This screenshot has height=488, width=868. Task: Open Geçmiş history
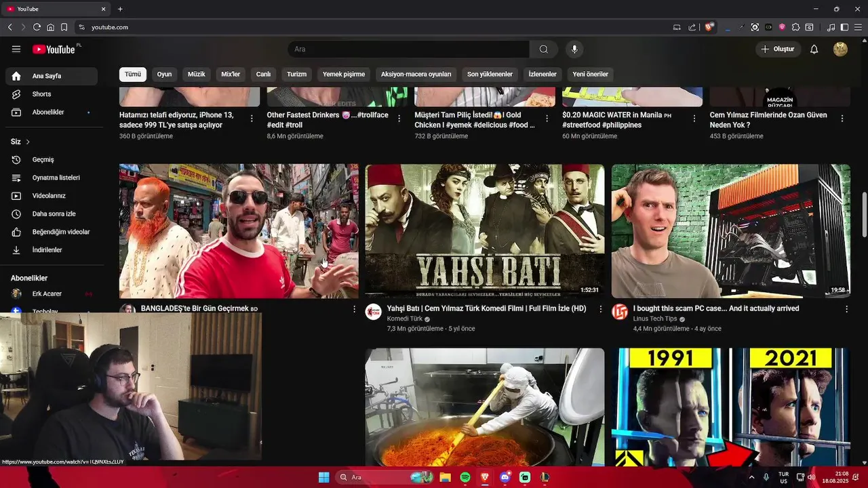[52, 160]
